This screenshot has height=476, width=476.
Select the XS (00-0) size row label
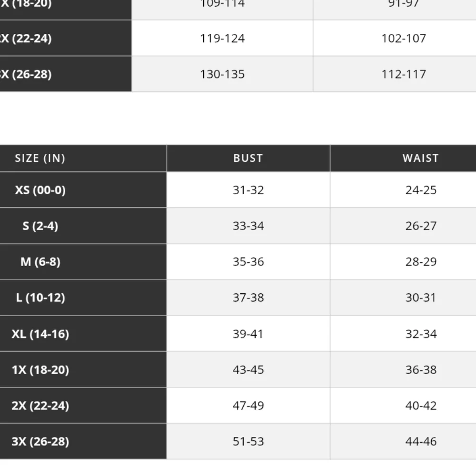(x=40, y=190)
